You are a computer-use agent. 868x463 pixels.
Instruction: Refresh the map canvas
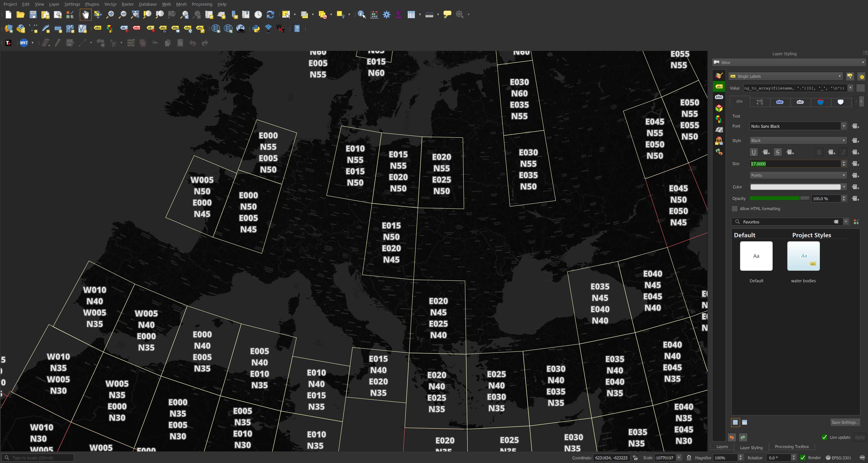point(270,14)
